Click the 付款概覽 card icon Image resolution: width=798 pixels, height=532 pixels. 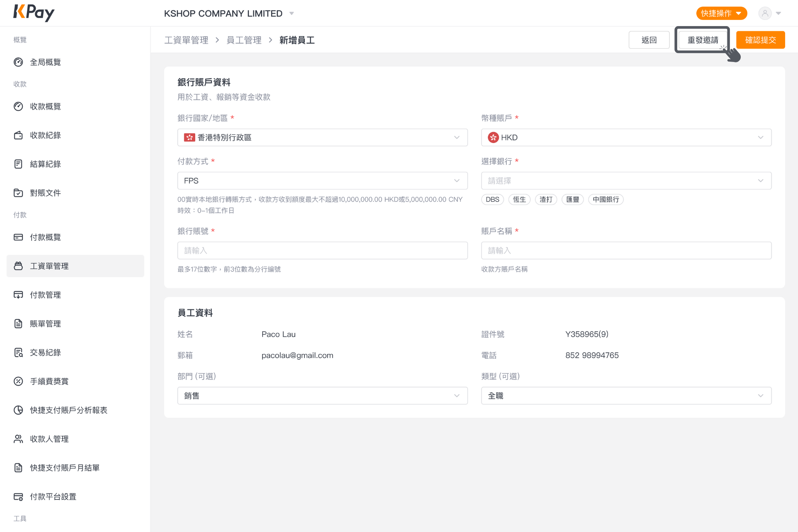pos(18,237)
